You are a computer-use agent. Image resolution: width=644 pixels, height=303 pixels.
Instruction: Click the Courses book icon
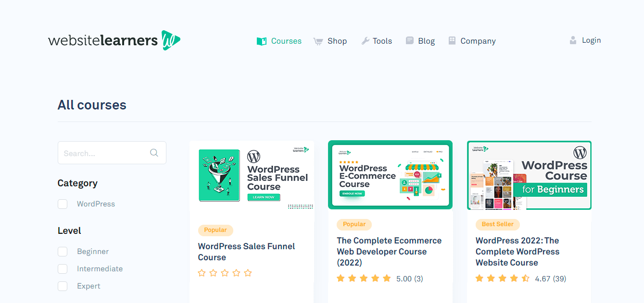click(x=261, y=41)
